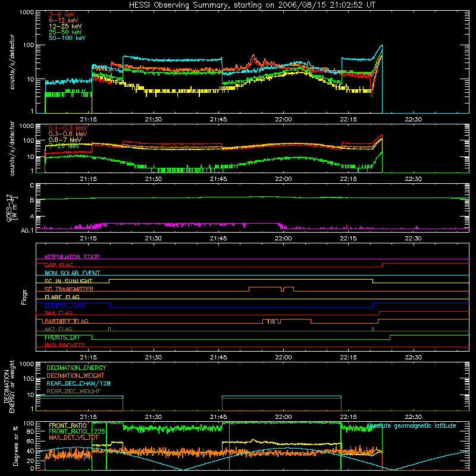476x476 pixels.
Task: Select the AAZ_FLAG label
Action: pyautogui.click(x=58, y=330)
